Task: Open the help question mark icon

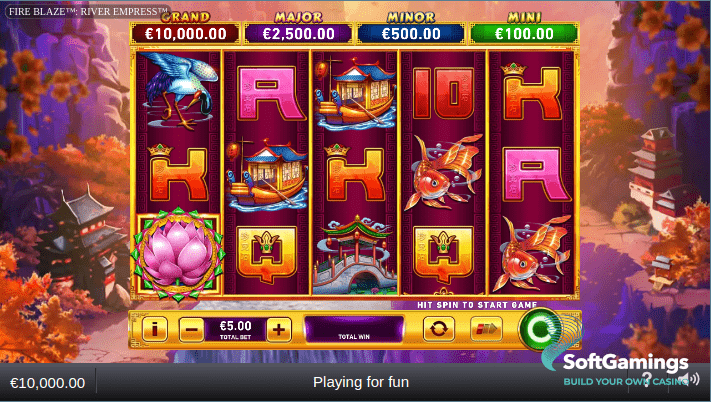Action: tap(648, 379)
